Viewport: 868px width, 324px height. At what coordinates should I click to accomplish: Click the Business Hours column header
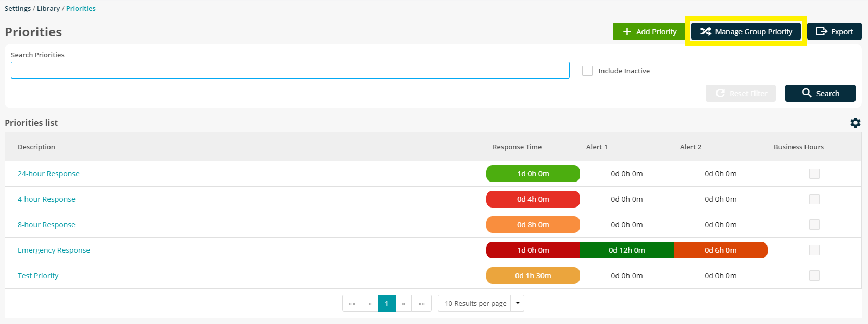point(799,147)
